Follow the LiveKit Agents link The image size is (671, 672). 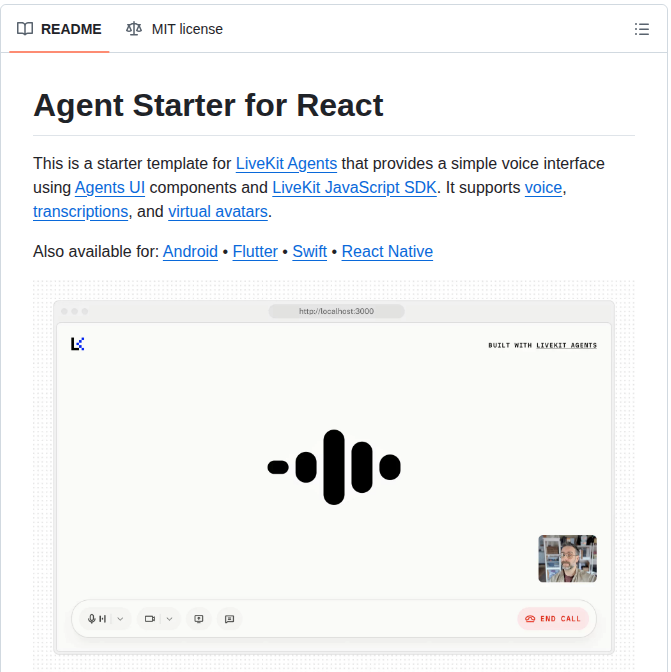click(286, 164)
